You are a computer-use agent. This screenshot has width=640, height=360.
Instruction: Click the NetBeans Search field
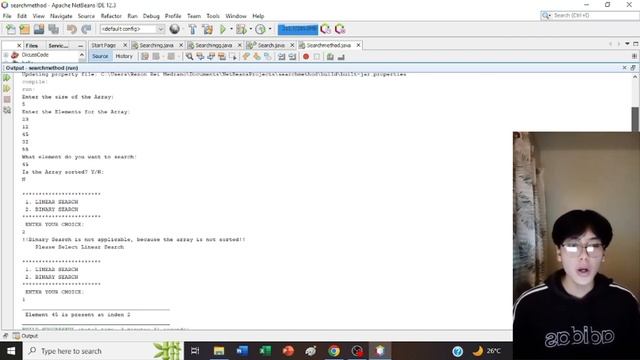pyautogui.click(x=590, y=16)
